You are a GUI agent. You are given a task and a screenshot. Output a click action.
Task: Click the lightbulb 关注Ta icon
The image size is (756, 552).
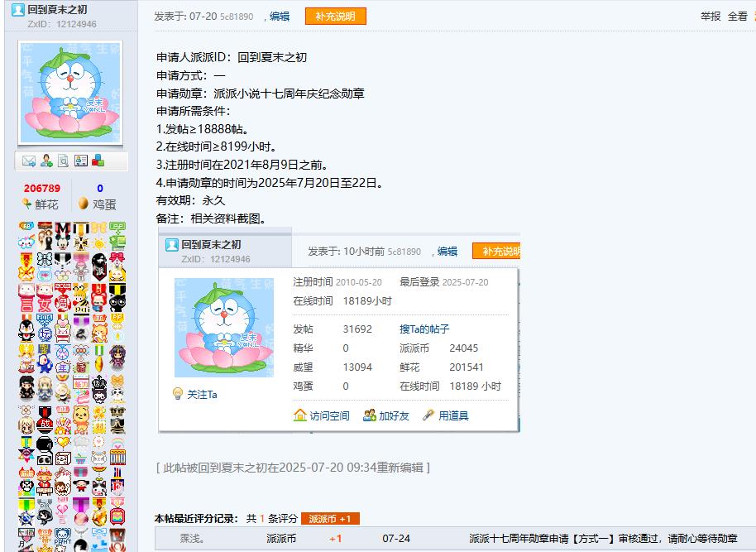pos(178,394)
